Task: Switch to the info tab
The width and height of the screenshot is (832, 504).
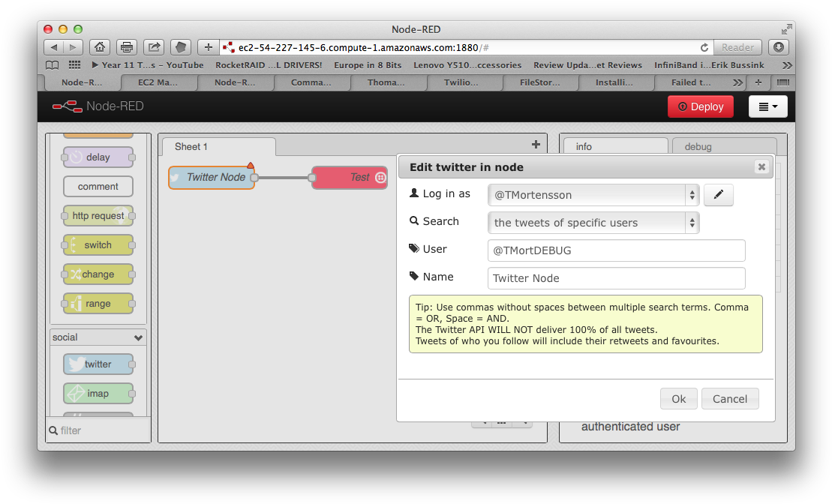Action: [614, 147]
